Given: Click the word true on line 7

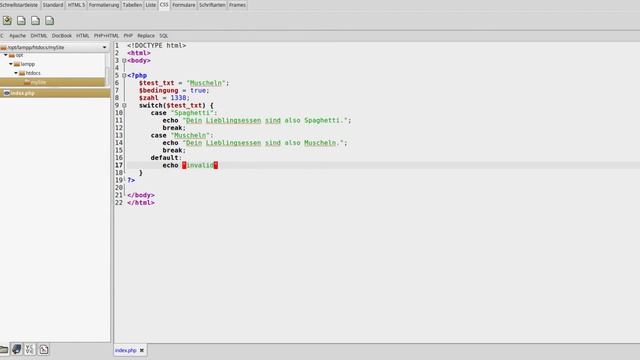Looking at the screenshot, I should [x=198, y=90].
